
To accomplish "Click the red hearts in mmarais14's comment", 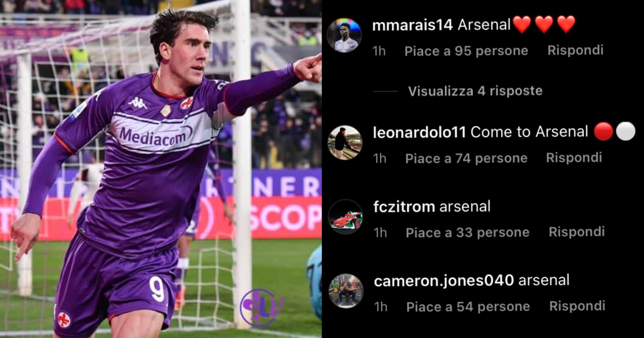I will 544,25.
